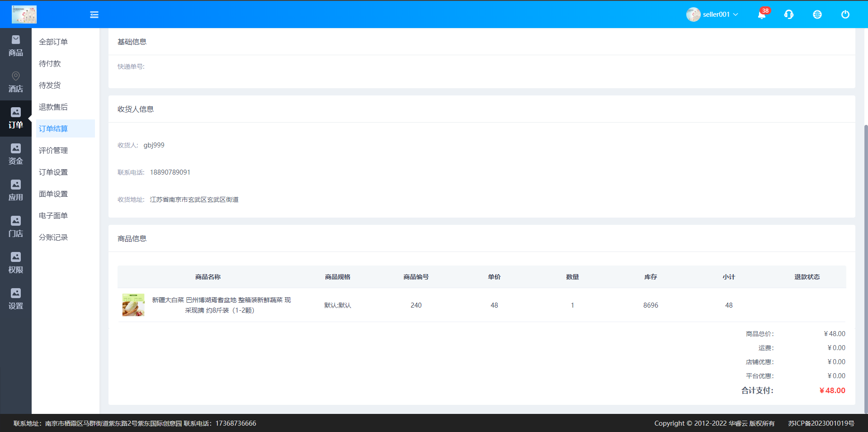Screen dimensions: 868x432
Task: Collapse the sidebar with the hamburger icon
Action: click(x=94, y=15)
